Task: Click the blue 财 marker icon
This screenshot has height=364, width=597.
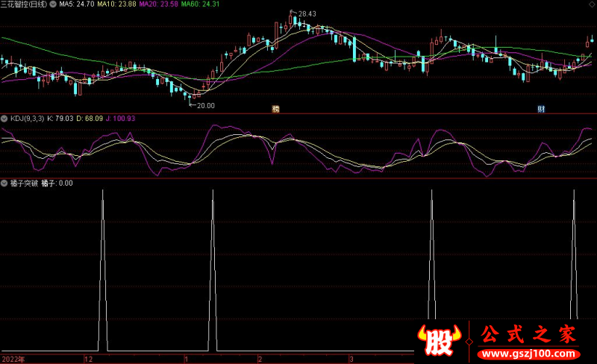Action: 541,109
